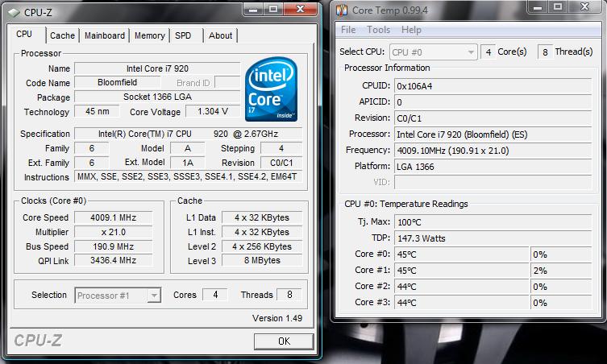607x364 pixels.
Task: Click the OK button in CPU-Z
Action: tap(284, 341)
